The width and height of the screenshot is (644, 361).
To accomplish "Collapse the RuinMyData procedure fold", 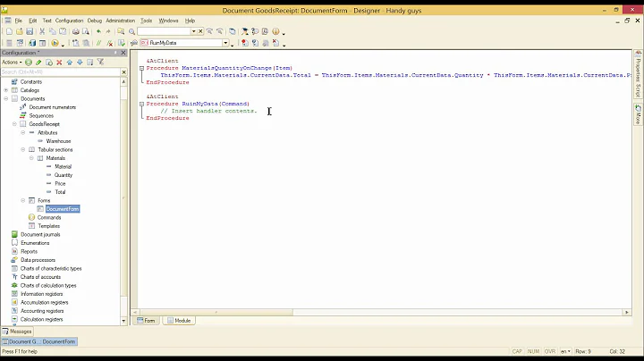I will click(141, 104).
